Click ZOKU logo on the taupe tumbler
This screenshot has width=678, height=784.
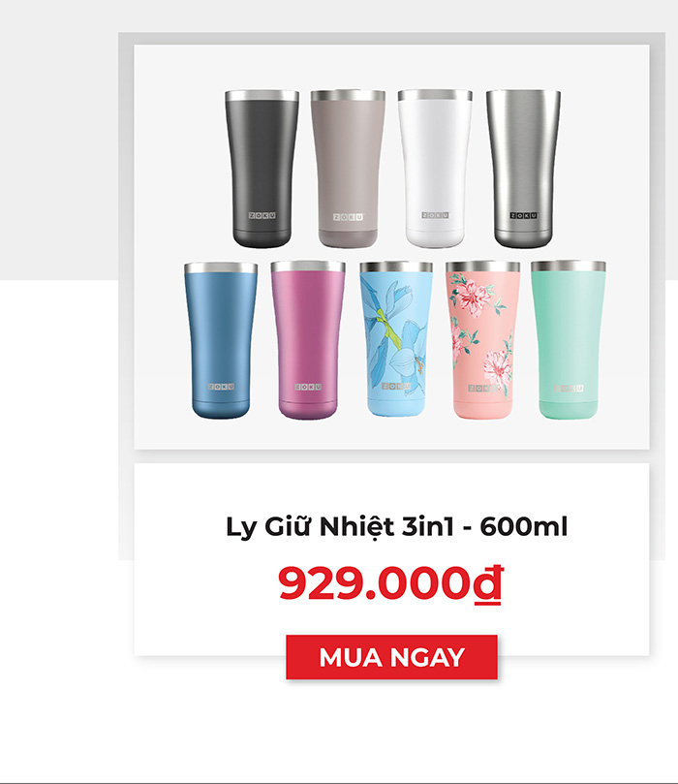click(349, 217)
